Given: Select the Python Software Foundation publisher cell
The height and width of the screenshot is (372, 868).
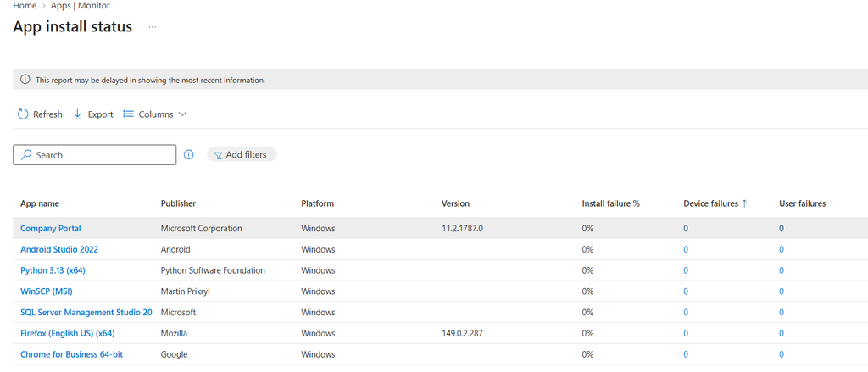Looking at the screenshot, I should (x=213, y=270).
